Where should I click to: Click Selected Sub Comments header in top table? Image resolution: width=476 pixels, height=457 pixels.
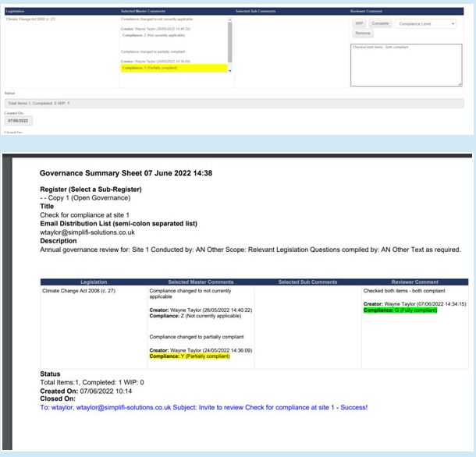point(254,12)
